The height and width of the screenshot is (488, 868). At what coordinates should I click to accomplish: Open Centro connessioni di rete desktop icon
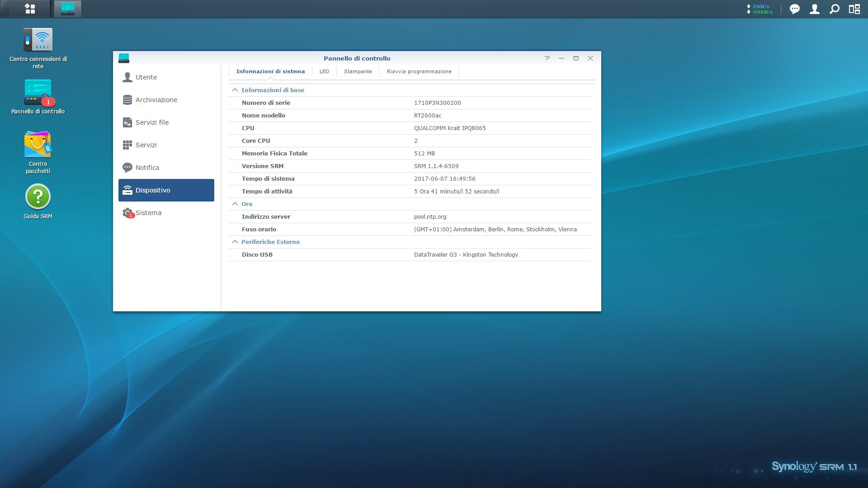[38, 40]
